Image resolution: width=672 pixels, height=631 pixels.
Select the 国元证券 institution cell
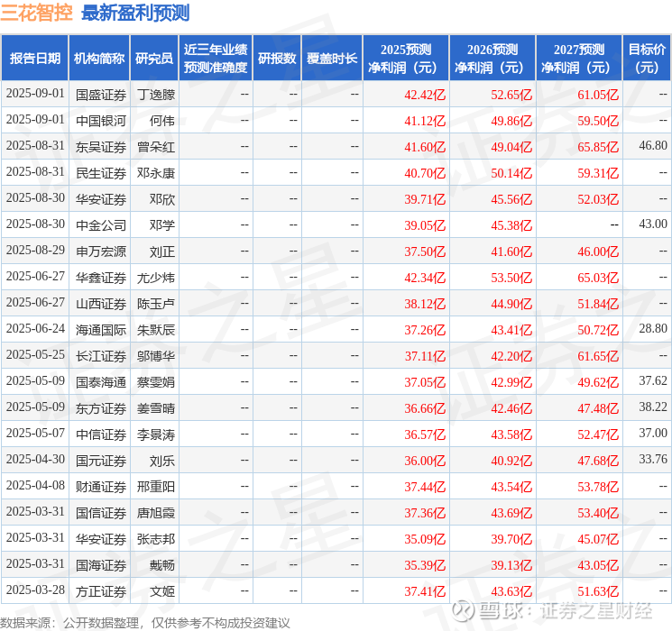[101, 461]
